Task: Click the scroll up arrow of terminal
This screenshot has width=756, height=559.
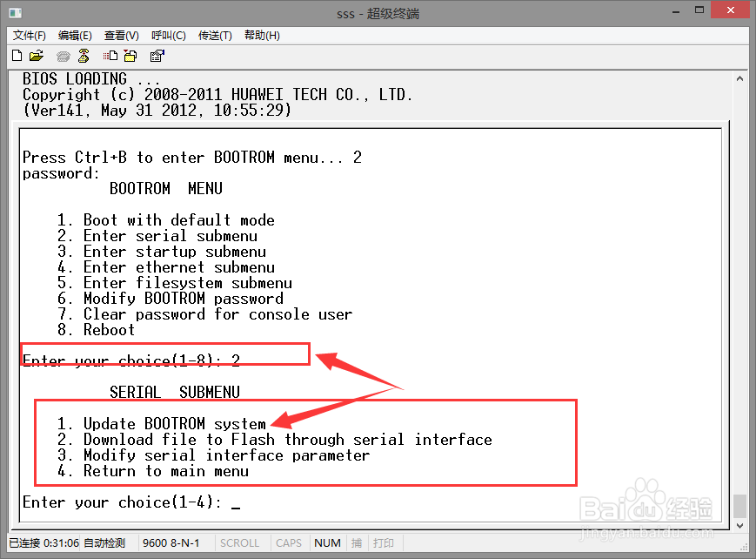Action: pyautogui.click(x=739, y=78)
